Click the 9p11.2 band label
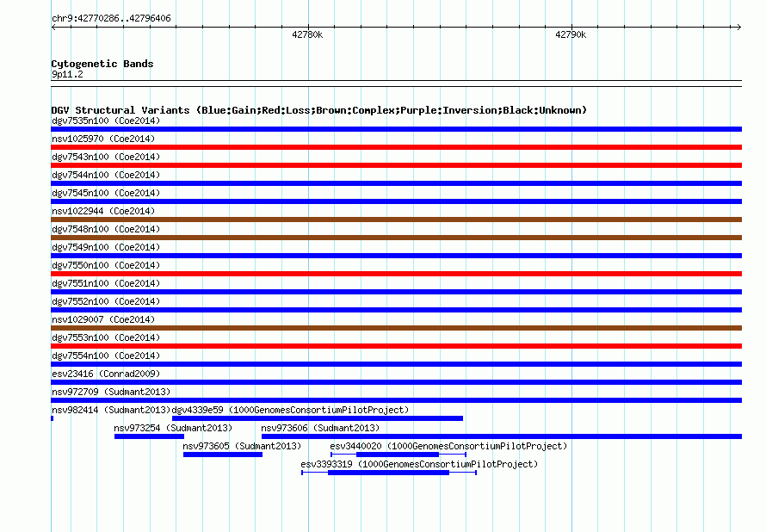The image size is (766, 532). [67, 74]
